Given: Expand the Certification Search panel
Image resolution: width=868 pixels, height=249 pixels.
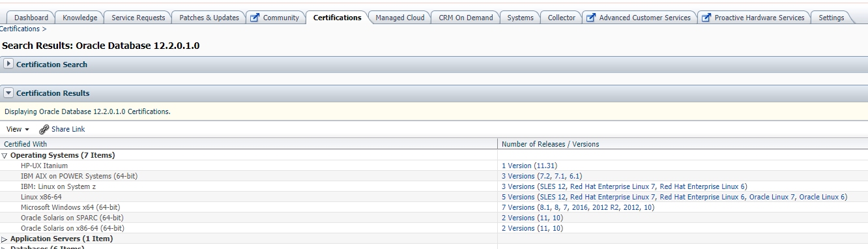Looking at the screenshot, I should (8, 64).
